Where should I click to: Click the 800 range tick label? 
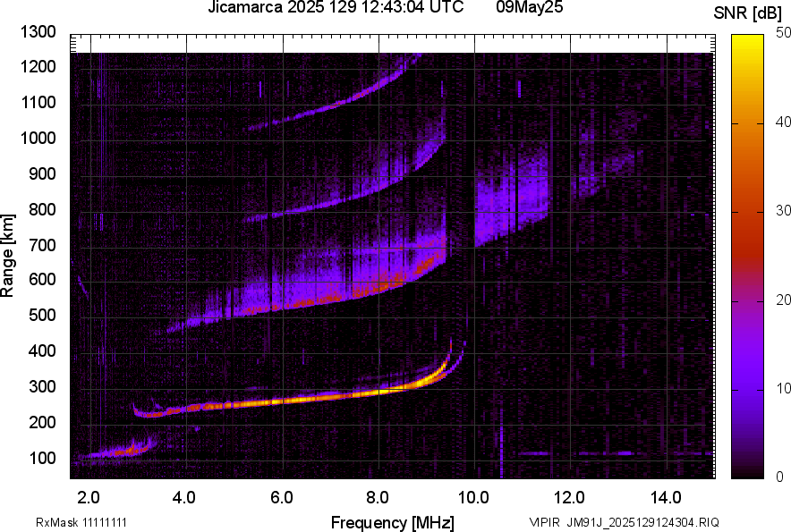[x=42, y=209]
